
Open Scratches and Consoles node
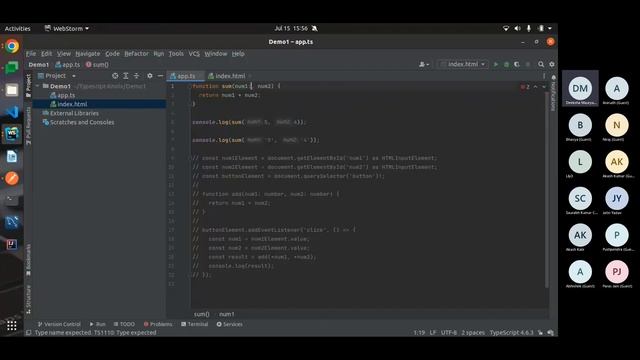[82, 122]
